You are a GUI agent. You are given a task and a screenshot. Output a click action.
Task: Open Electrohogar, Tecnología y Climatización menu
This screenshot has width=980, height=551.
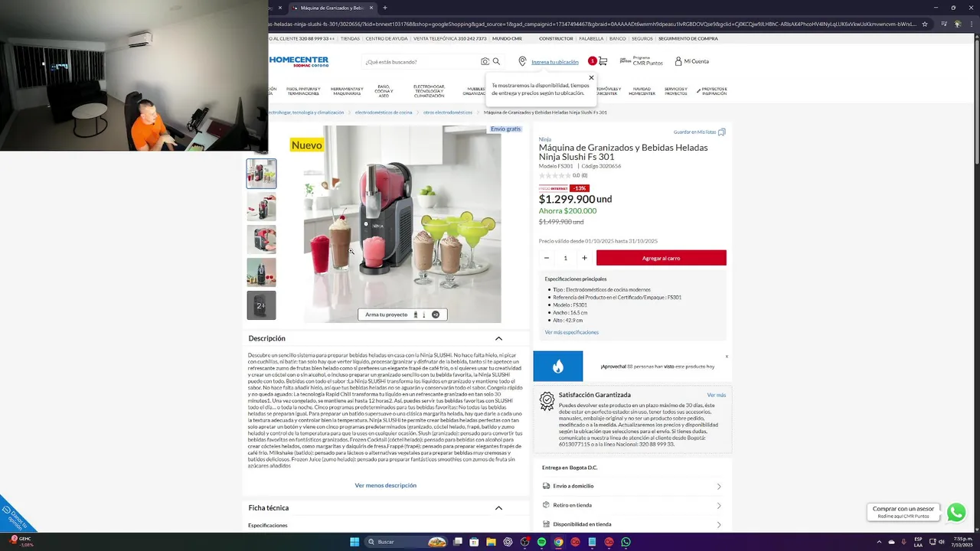coord(429,91)
